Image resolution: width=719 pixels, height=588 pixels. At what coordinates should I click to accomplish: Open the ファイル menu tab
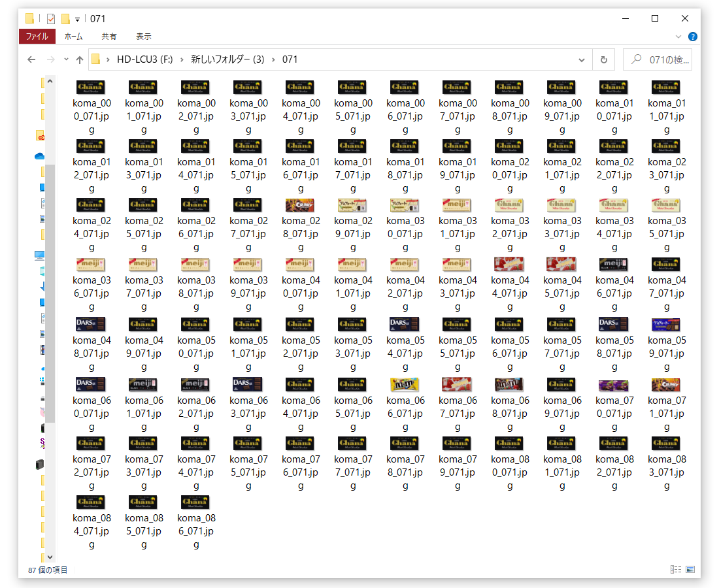pos(37,36)
